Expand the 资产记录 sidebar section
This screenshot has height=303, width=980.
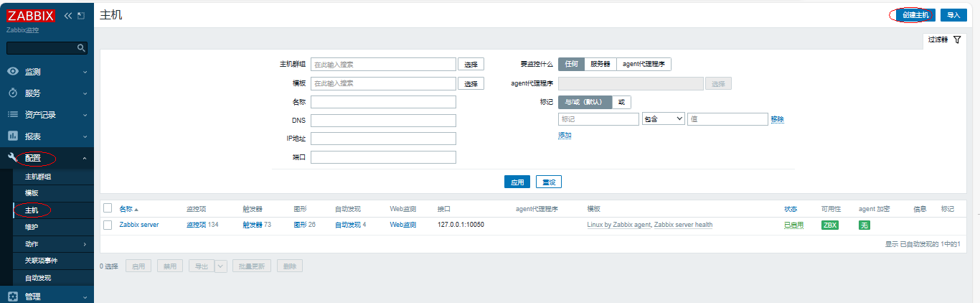pyautogui.click(x=47, y=115)
